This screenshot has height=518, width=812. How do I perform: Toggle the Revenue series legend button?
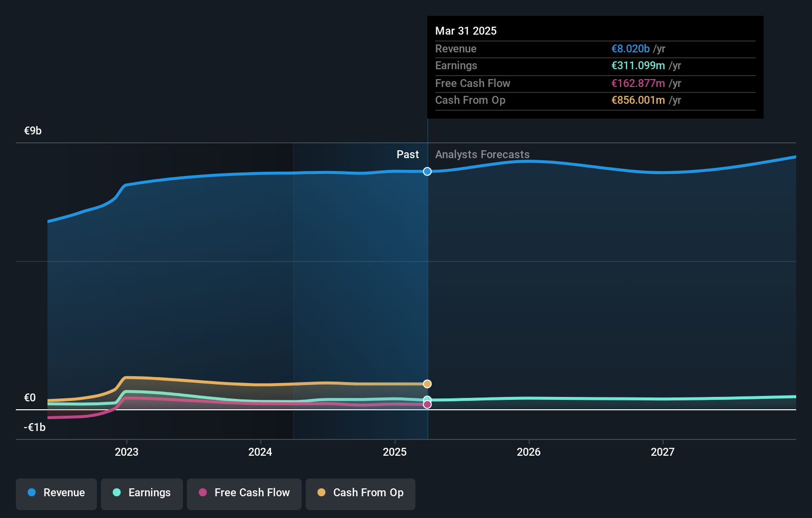point(56,494)
